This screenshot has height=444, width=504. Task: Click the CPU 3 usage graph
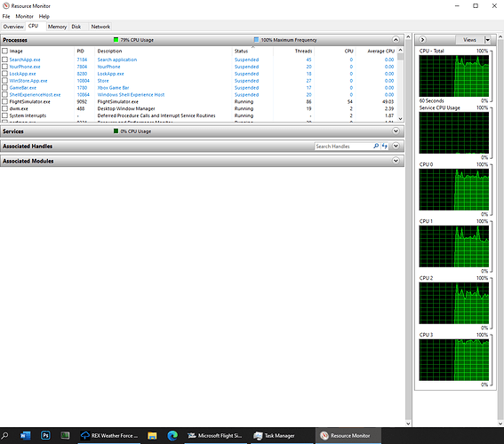[454, 360]
